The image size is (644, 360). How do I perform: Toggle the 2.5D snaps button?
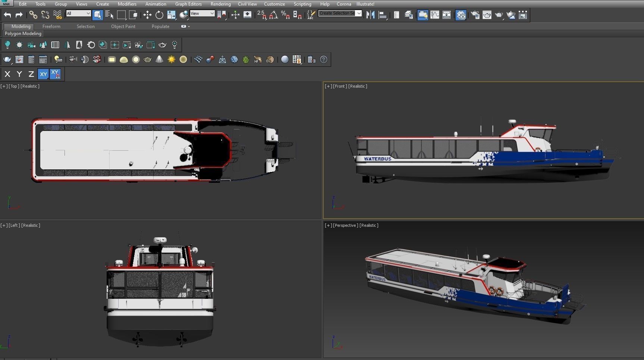click(x=261, y=15)
